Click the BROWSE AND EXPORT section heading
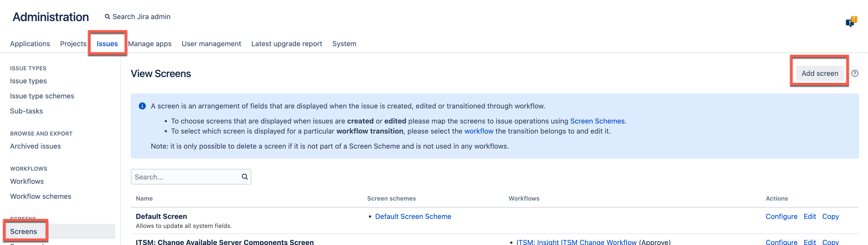Image resolution: width=868 pixels, height=245 pixels. [x=41, y=134]
